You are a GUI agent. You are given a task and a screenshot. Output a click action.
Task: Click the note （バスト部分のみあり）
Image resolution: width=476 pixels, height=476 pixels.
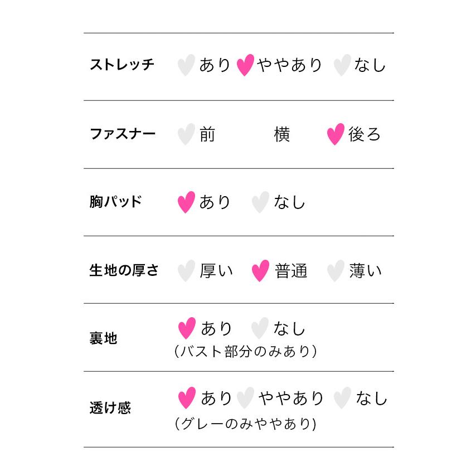pos(245,352)
